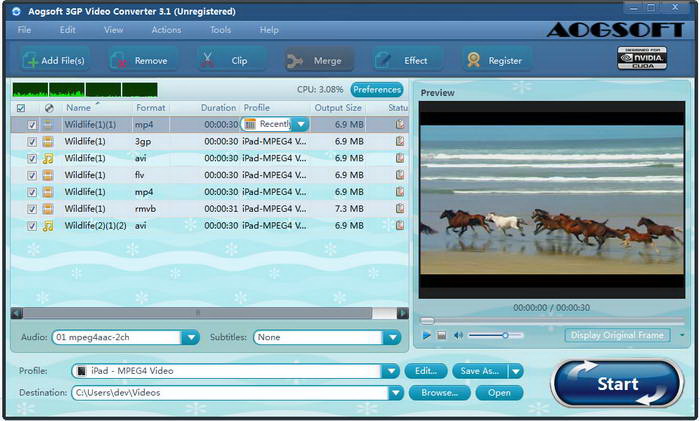The height and width of the screenshot is (421, 700).
Task: Open the Actions menu
Action: point(166,30)
